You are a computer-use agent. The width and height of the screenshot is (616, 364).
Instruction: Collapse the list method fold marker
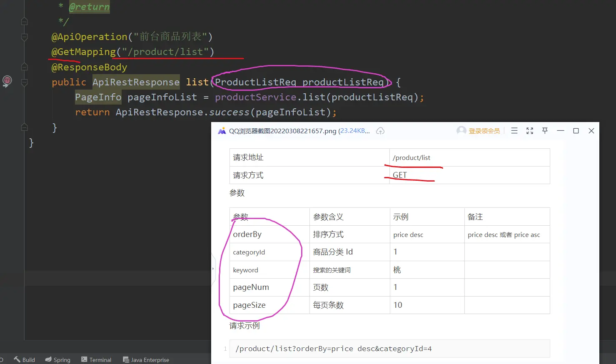(24, 82)
